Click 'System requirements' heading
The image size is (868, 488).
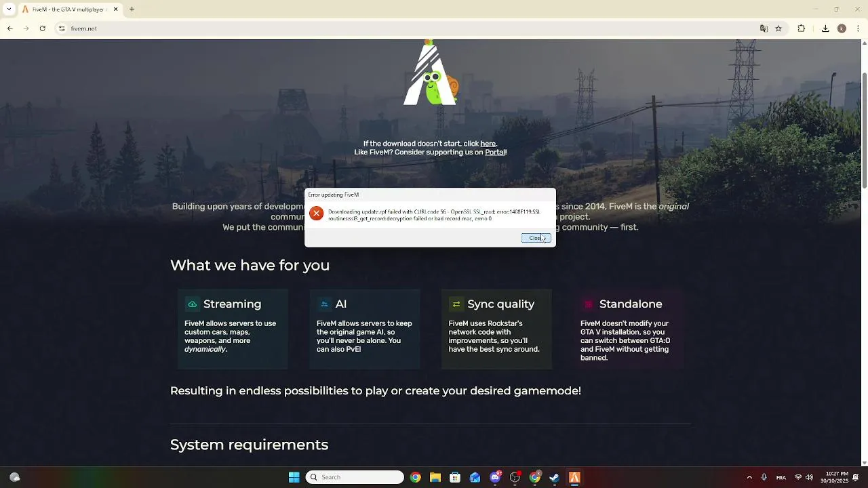(249, 445)
